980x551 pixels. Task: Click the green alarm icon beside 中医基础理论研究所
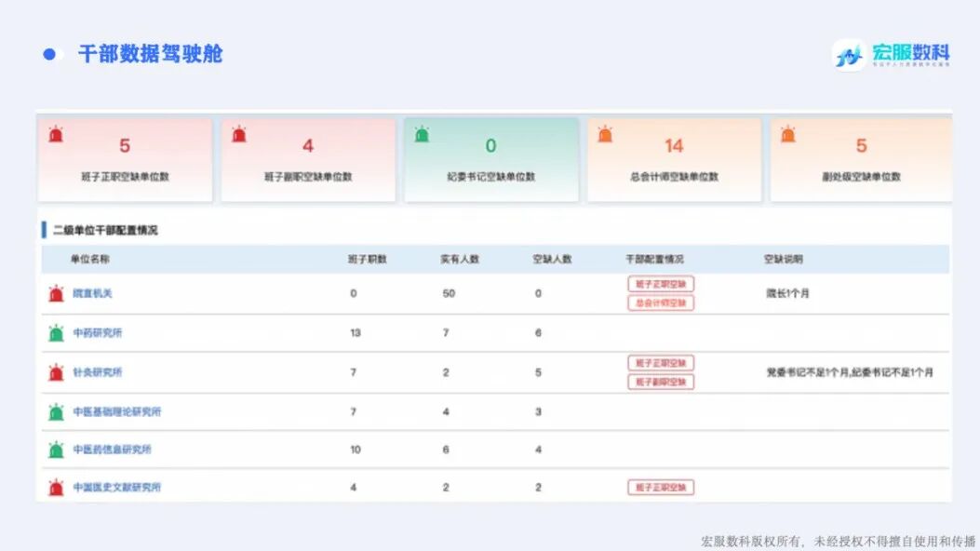[x=57, y=410]
